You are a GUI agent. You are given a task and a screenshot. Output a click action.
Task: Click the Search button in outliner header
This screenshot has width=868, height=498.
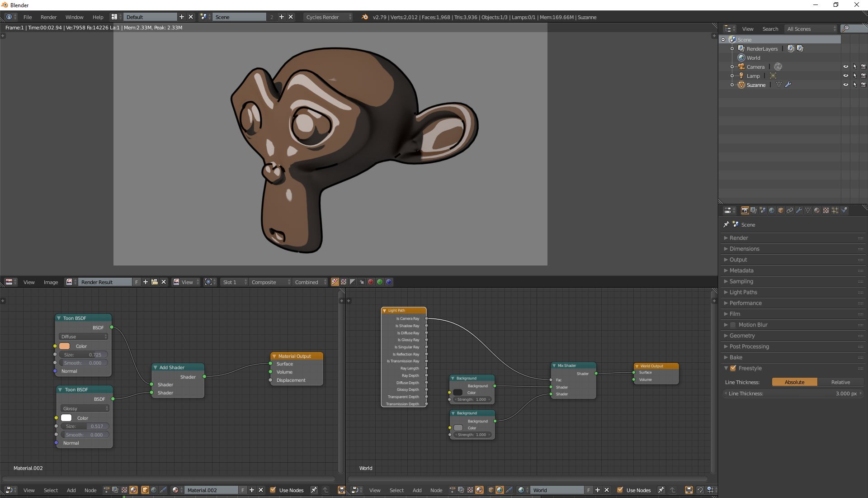pos(770,28)
